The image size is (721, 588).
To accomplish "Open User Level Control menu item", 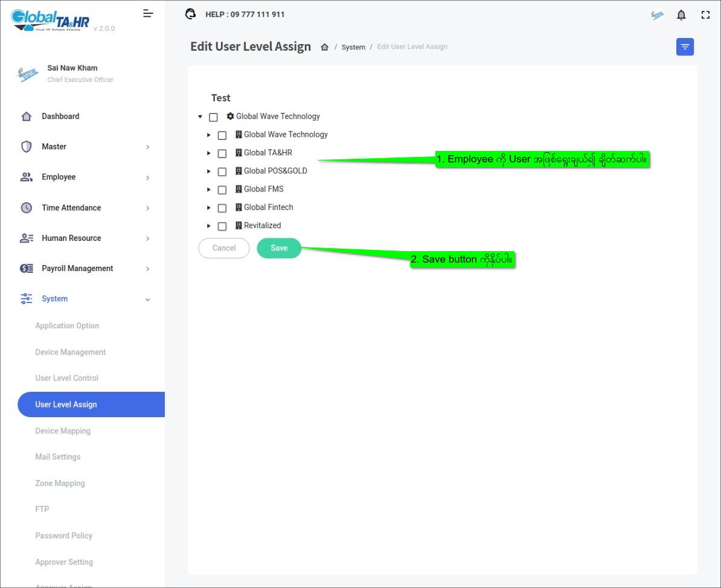I will pos(66,378).
